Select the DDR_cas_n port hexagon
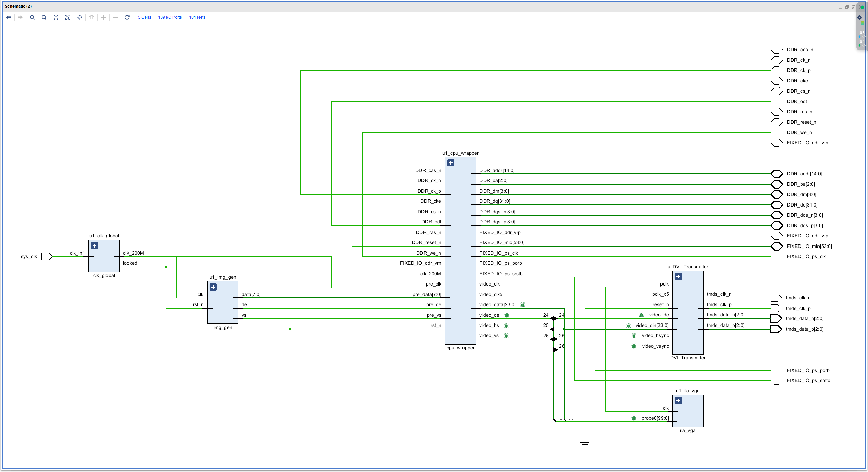Screen dimensions: 868x472 pos(777,50)
